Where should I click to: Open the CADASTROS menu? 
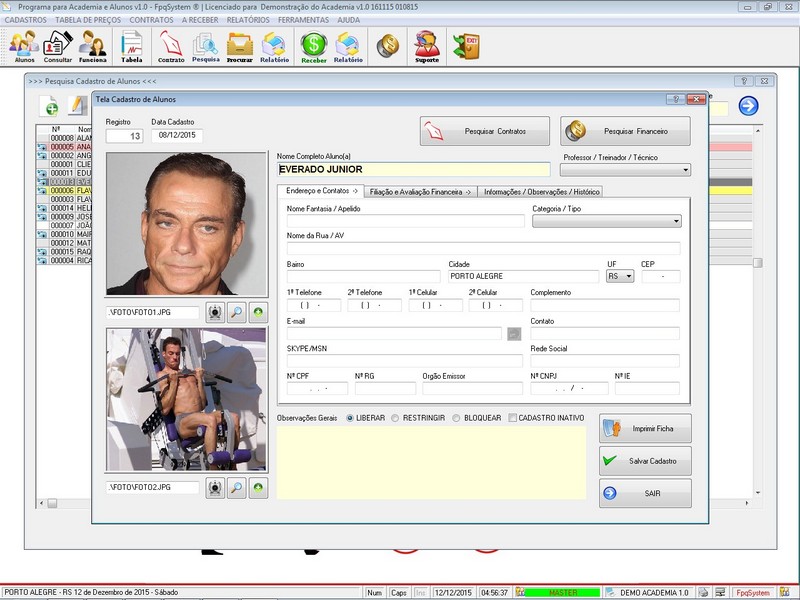pos(26,20)
